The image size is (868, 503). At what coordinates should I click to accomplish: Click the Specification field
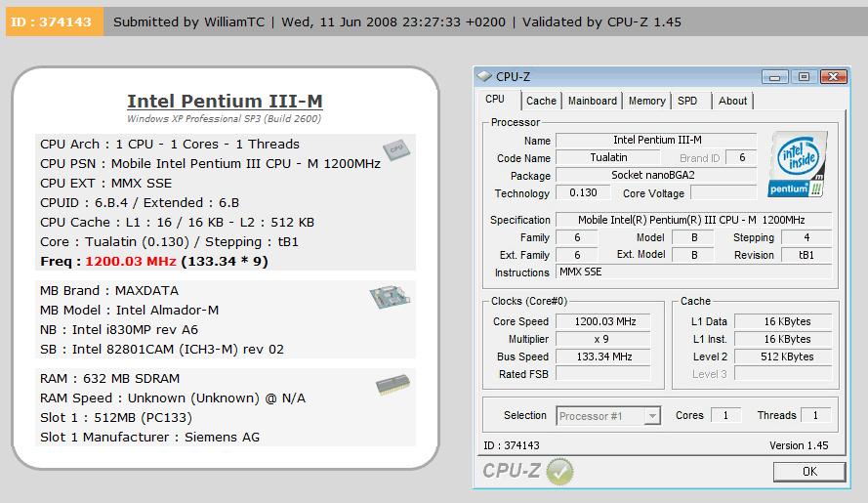point(693,220)
